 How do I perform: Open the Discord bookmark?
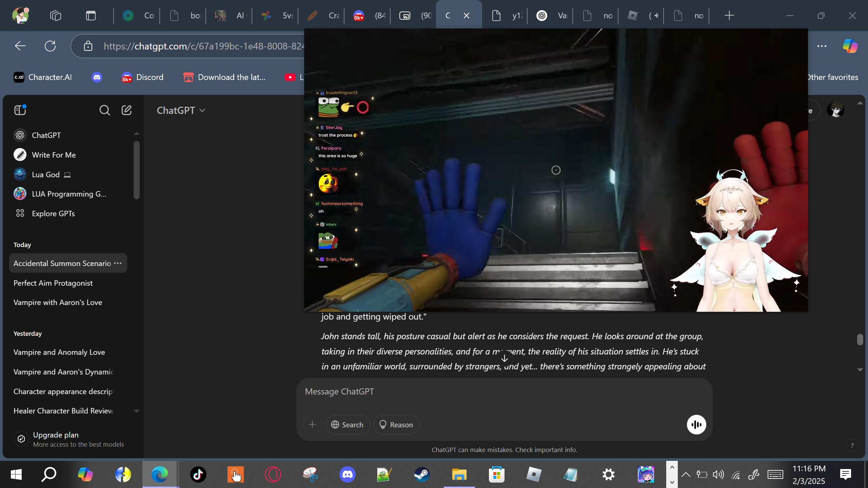(142, 77)
